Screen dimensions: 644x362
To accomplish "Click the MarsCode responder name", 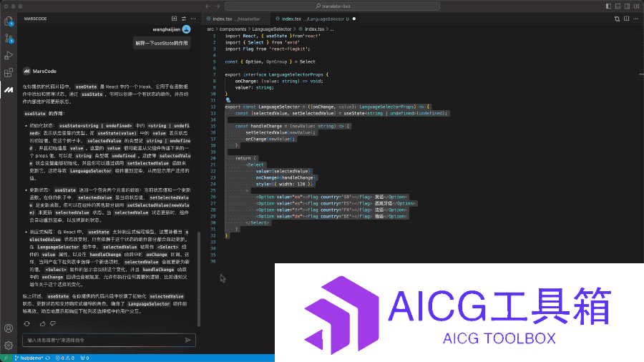I will point(44,71).
